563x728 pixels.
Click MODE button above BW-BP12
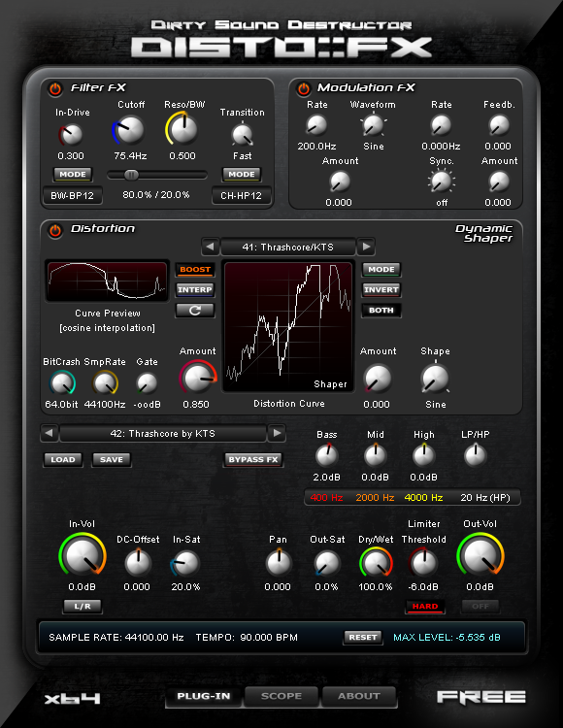pyautogui.click(x=73, y=175)
